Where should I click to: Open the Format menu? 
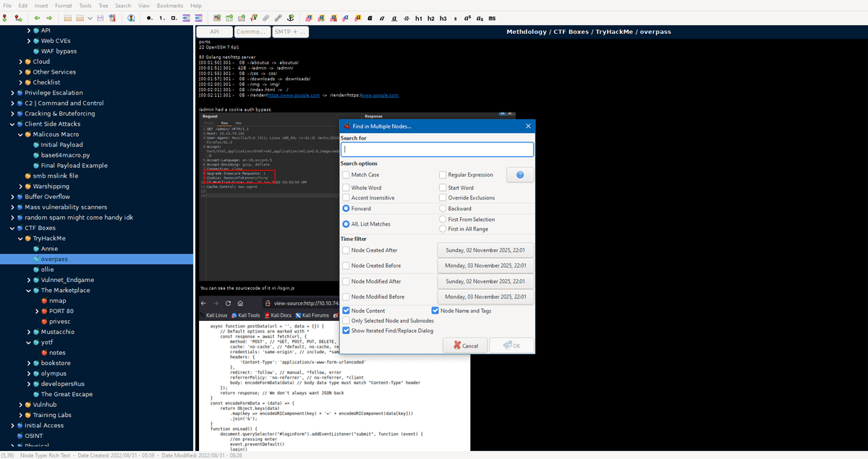pyautogui.click(x=64, y=5)
